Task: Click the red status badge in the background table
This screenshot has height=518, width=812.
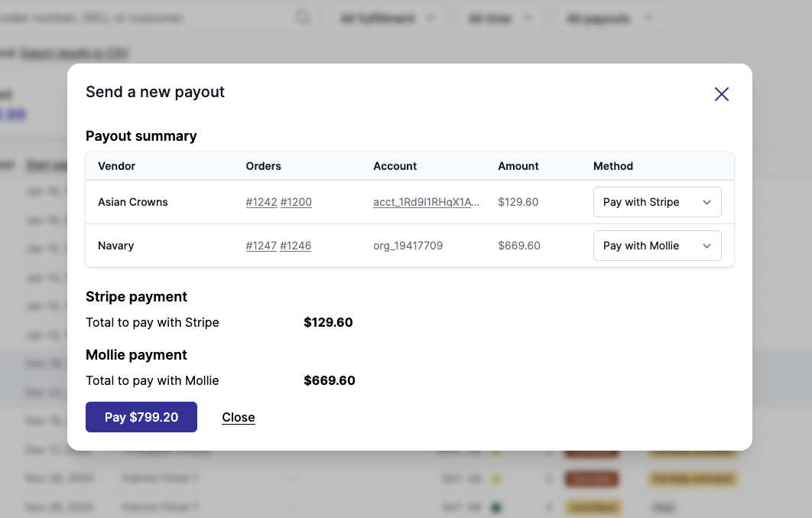Action: pos(592,478)
